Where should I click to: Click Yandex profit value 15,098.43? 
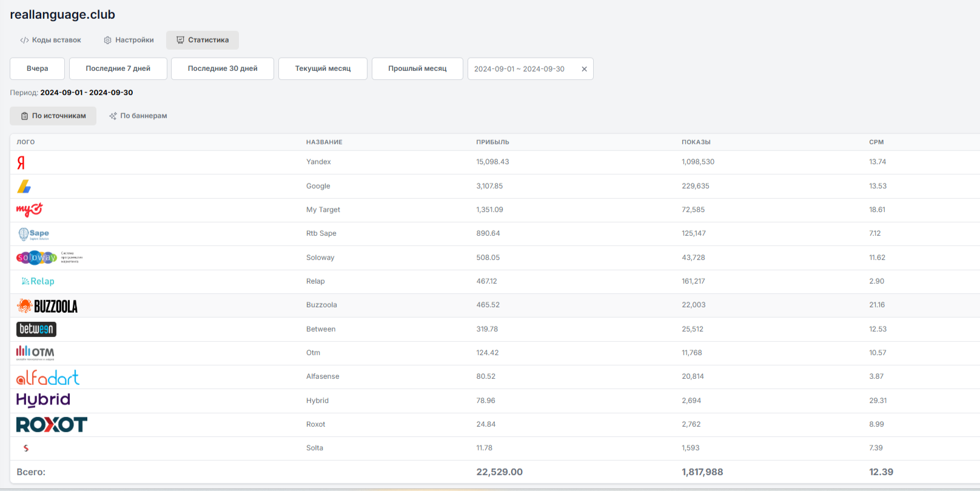tap(492, 162)
